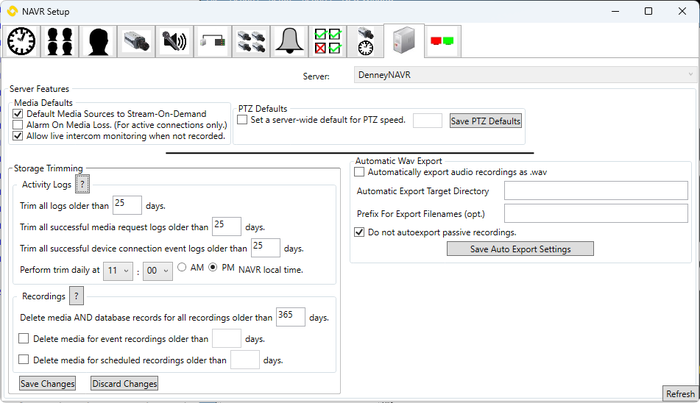Click the Automatic Export Target Directory field
The width and height of the screenshot is (700, 403).
[595, 190]
